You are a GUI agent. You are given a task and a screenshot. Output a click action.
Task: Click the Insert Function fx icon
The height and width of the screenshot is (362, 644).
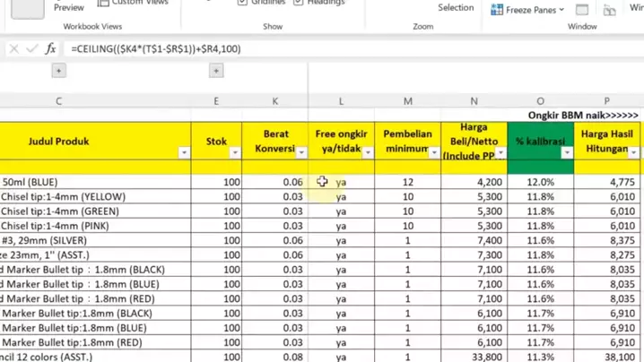point(50,48)
